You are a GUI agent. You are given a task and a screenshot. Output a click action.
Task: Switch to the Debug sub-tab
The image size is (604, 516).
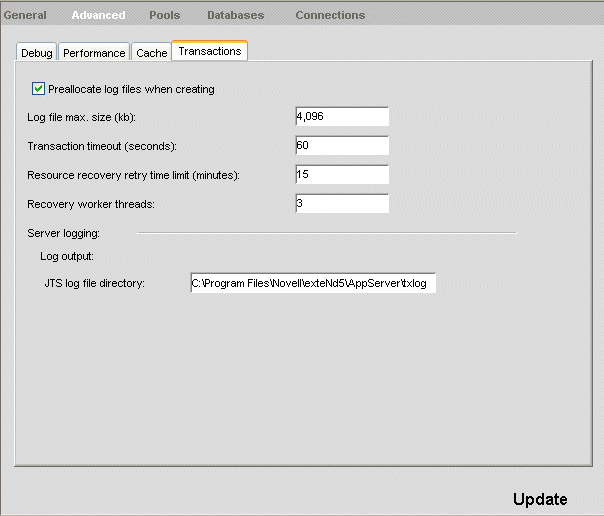coord(37,53)
